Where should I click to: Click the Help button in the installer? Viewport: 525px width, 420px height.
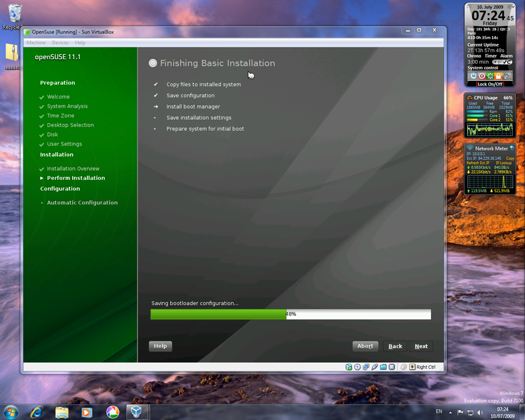(160, 346)
